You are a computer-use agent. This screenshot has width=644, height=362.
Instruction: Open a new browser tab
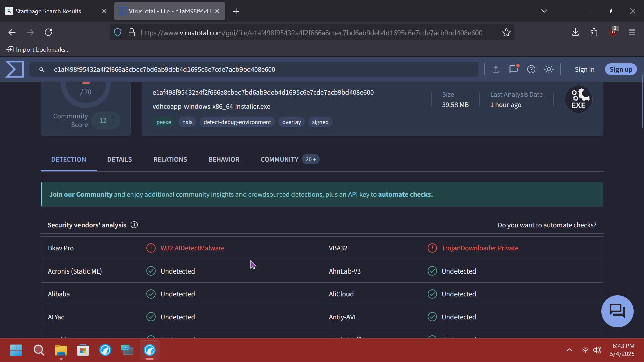pyautogui.click(x=236, y=11)
